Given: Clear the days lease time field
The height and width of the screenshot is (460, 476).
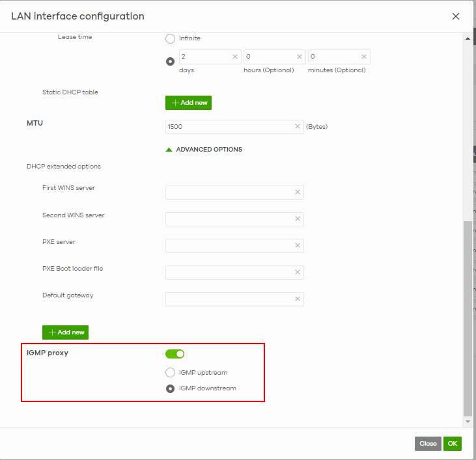Looking at the screenshot, I should 234,57.
